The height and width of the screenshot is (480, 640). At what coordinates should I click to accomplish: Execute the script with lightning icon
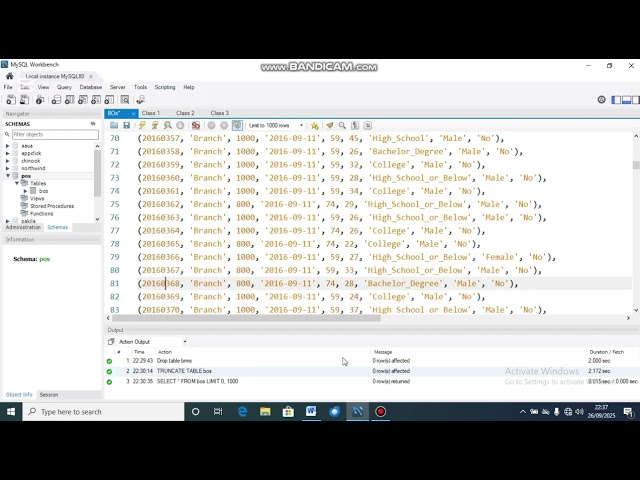click(142, 125)
